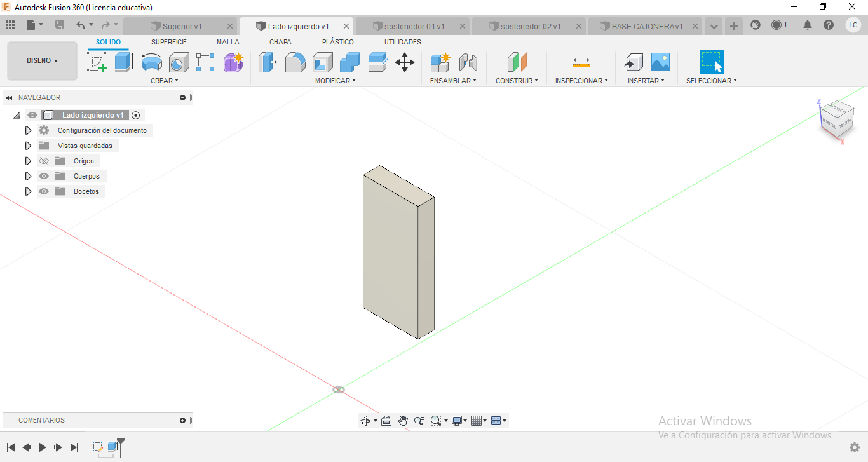The height and width of the screenshot is (462, 868).
Task: Expand the Bocetos node
Action: tap(28, 191)
